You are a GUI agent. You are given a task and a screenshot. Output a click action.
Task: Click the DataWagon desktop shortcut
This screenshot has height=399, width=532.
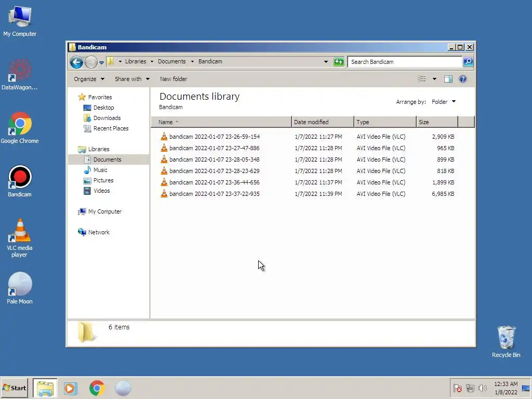click(19, 75)
